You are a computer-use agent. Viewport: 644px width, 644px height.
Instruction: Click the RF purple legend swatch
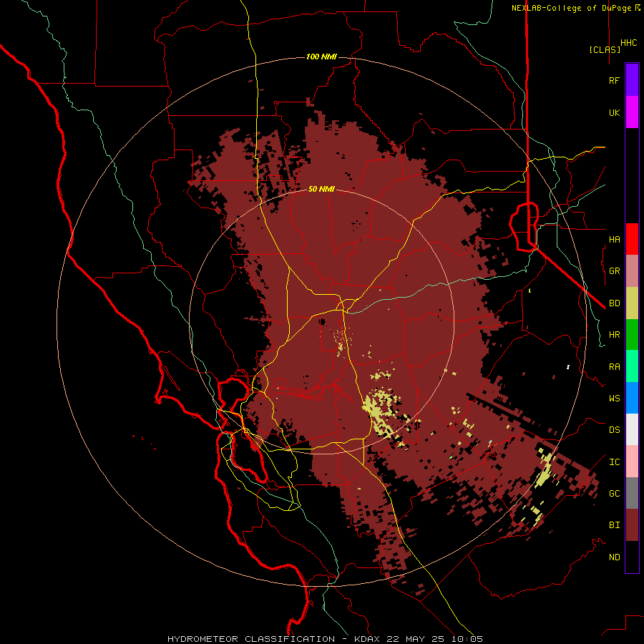[632, 80]
